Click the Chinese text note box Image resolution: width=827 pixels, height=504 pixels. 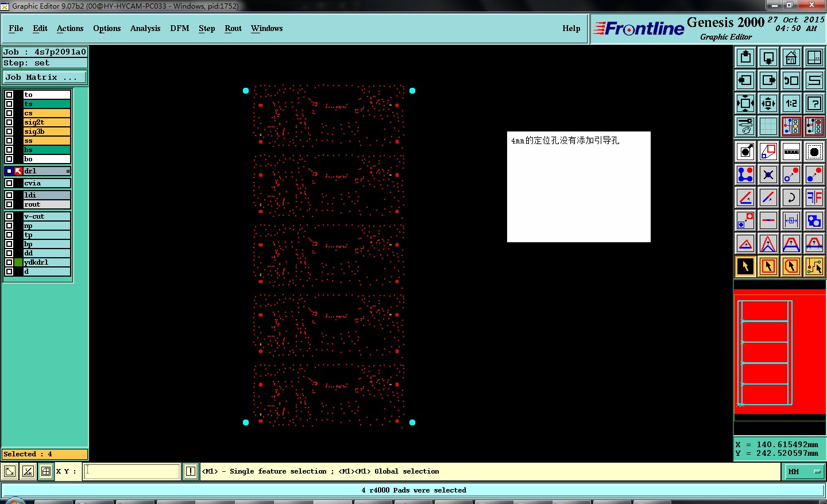[x=579, y=187]
